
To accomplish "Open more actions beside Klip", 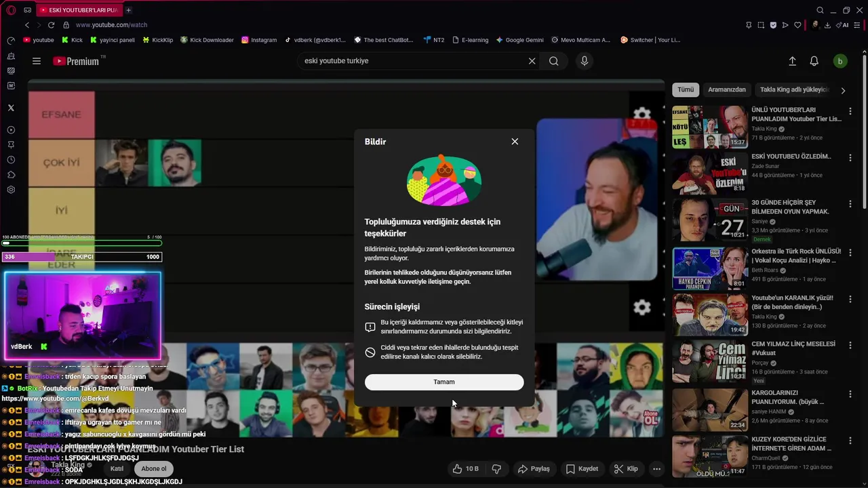I will click(x=656, y=469).
